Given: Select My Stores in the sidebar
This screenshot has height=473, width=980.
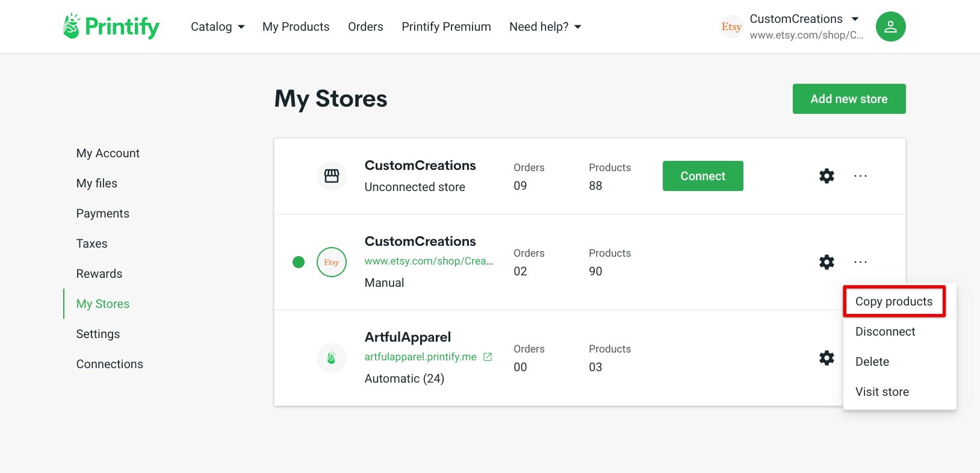Looking at the screenshot, I should pos(103,304).
